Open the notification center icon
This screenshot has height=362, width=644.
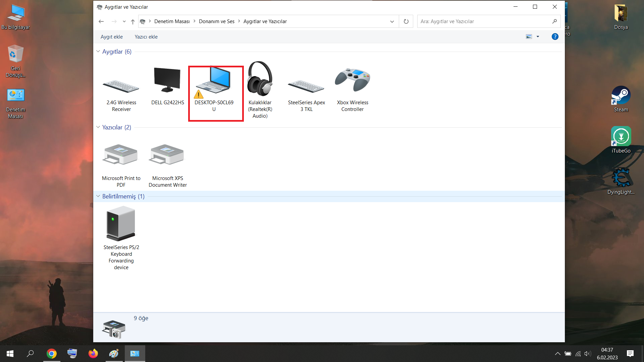(x=630, y=354)
